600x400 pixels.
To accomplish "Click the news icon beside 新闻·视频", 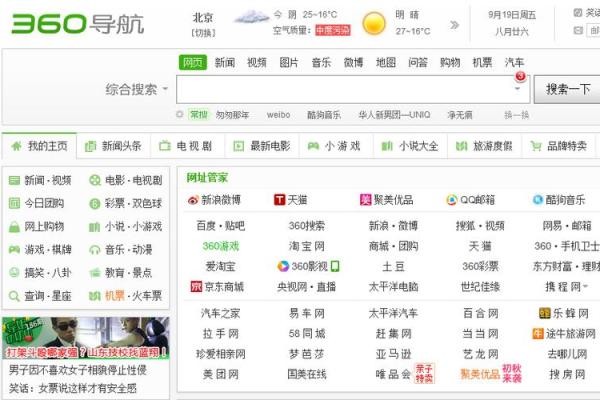I will pos(14,180).
